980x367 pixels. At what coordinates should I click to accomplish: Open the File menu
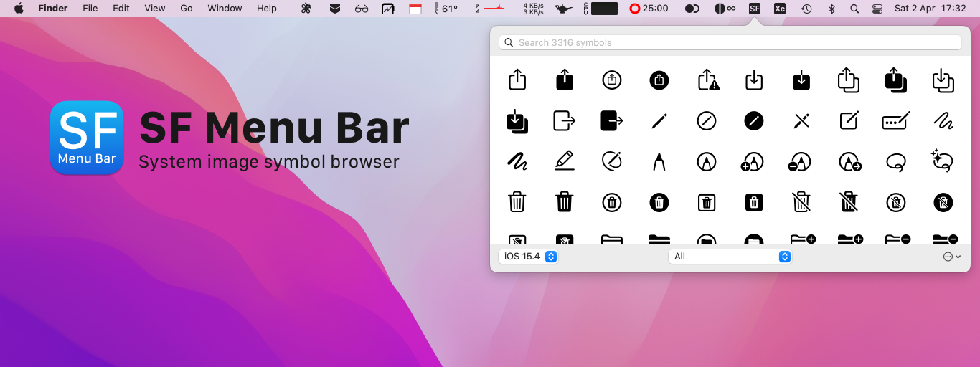click(90, 9)
